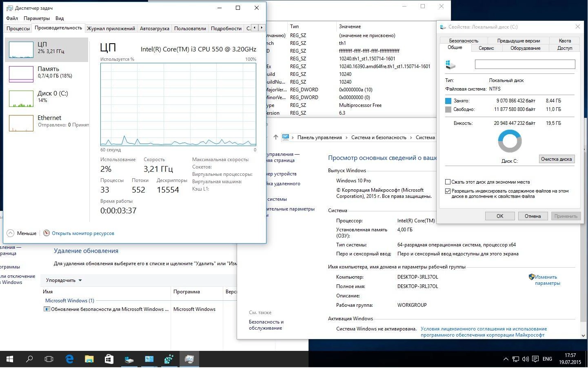This screenshot has height=368, width=588.
Task: Open the Сервис tab in disk properties
Action: [x=486, y=48]
